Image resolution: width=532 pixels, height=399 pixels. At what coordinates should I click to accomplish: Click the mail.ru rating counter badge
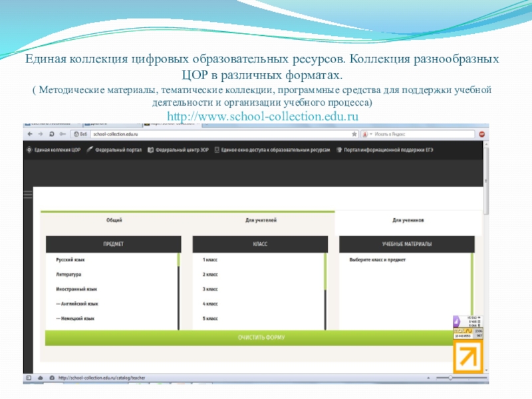coord(468,333)
